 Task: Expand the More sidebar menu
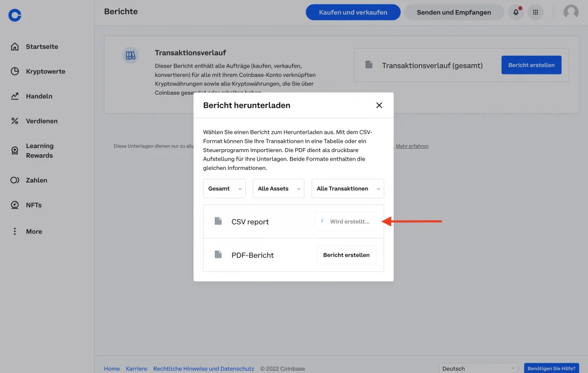pos(33,231)
